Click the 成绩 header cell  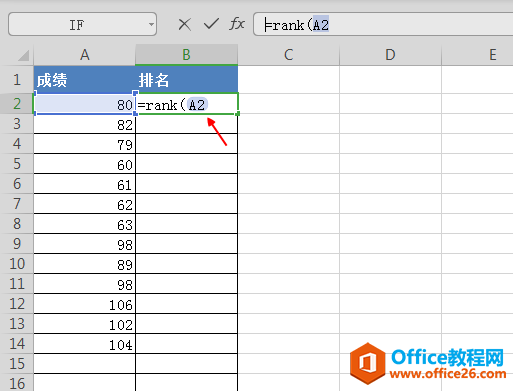pos(85,80)
